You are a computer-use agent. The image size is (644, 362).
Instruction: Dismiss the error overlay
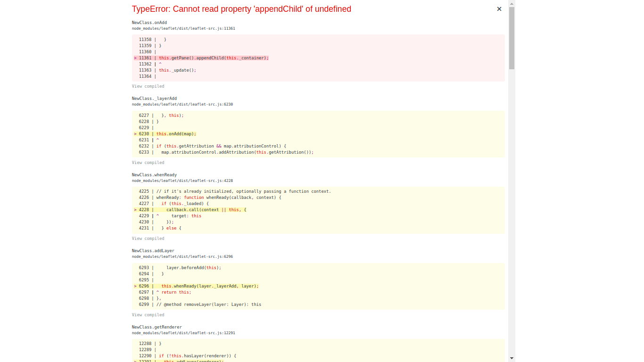point(499,8)
